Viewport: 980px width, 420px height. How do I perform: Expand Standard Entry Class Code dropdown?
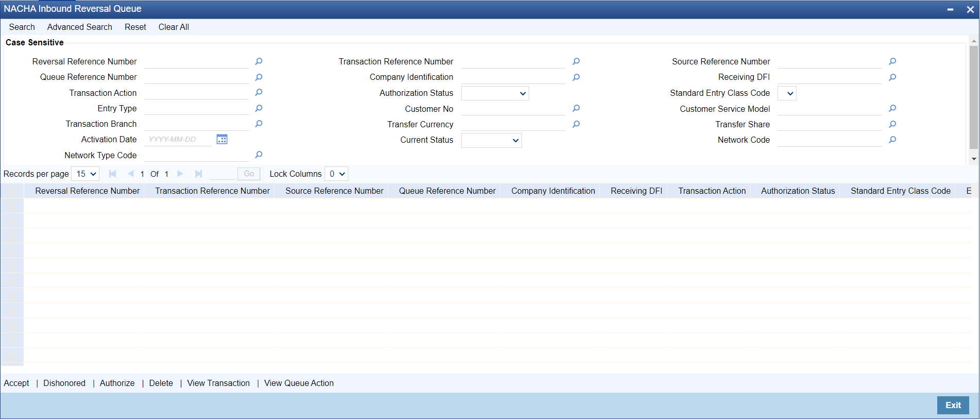(787, 93)
